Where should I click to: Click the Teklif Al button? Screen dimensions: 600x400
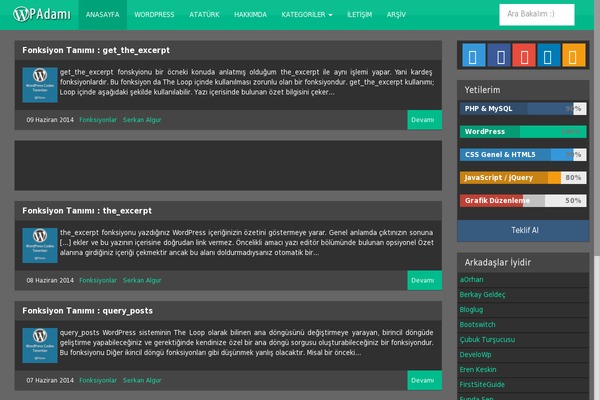coord(523,230)
